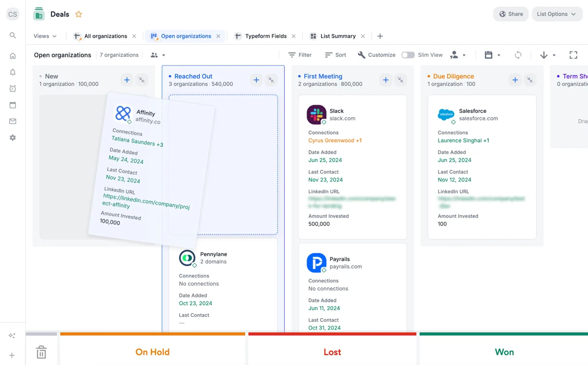Add organization to New column
The image size is (588, 365).
coord(127,80)
